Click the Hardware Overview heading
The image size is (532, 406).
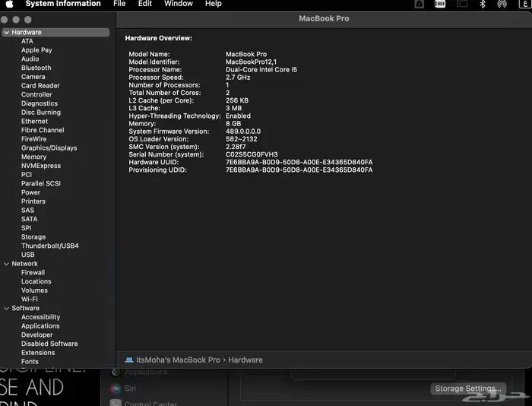158,38
